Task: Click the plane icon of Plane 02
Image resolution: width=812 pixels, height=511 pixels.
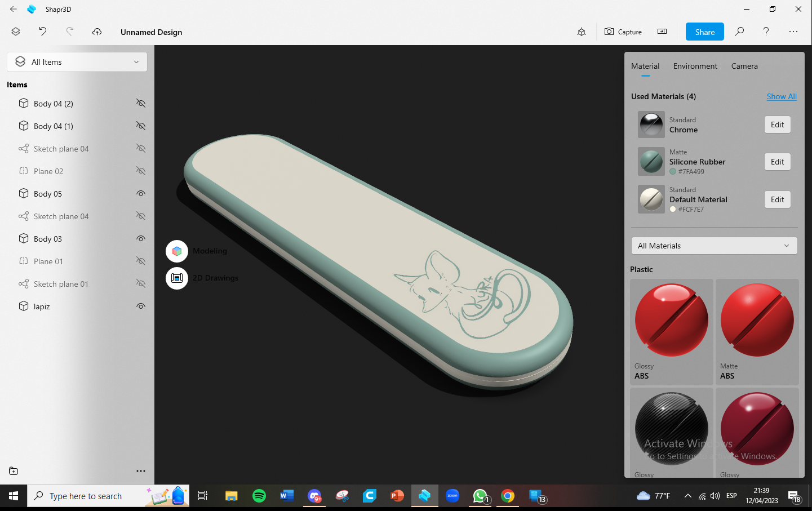Action: 24,171
